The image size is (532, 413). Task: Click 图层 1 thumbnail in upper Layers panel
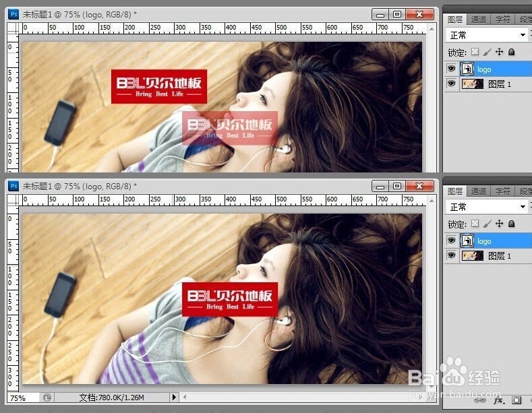(472, 84)
